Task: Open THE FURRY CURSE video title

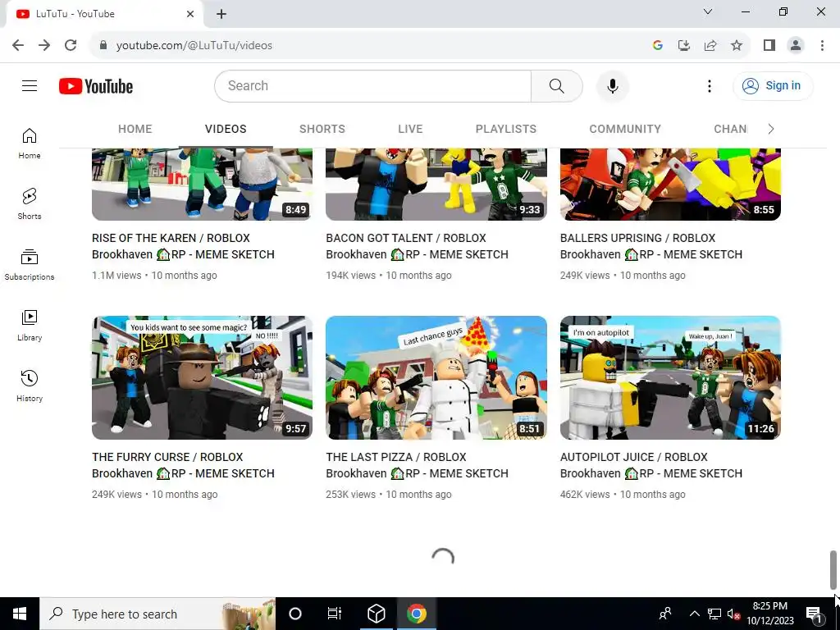Action: pos(183,465)
